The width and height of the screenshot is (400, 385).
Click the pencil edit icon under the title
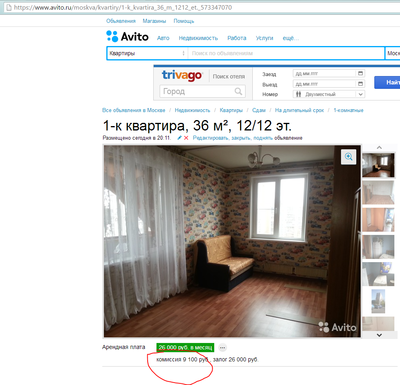(179, 138)
